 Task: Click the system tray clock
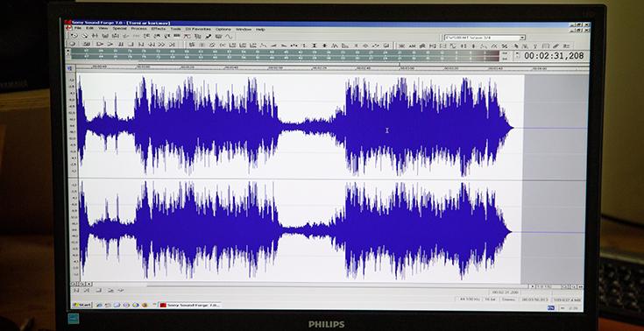tap(573, 308)
